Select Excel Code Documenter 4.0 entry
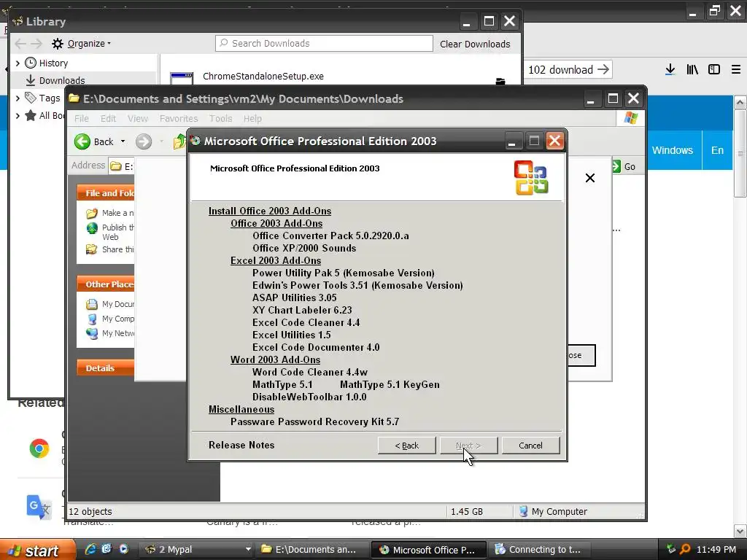747x560 pixels. coord(316,347)
